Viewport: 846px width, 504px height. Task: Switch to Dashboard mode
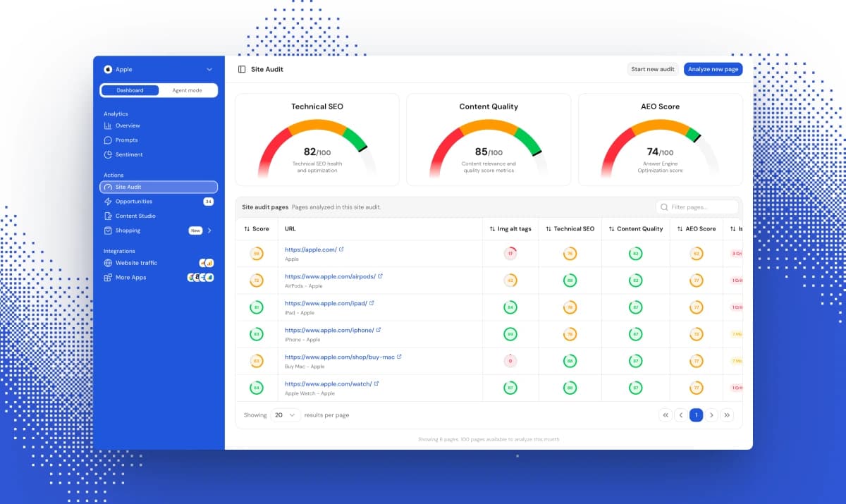[130, 90]
